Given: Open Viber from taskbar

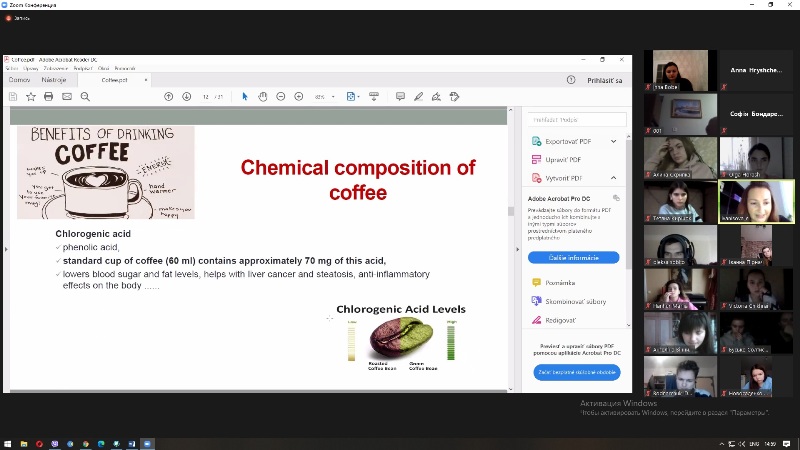Looking at the screenshot, I should coord(55,444).
